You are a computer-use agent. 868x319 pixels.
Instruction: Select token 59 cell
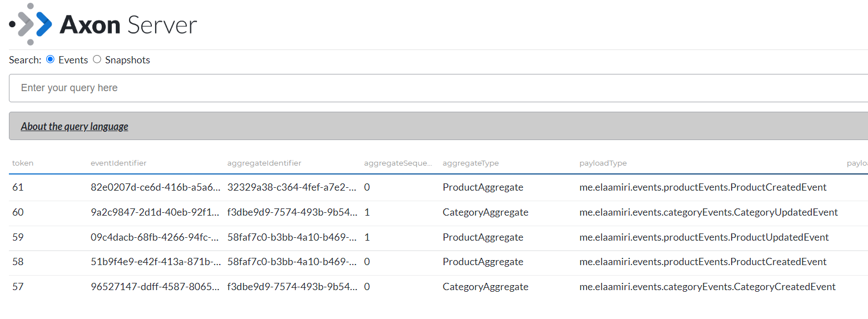18,237
